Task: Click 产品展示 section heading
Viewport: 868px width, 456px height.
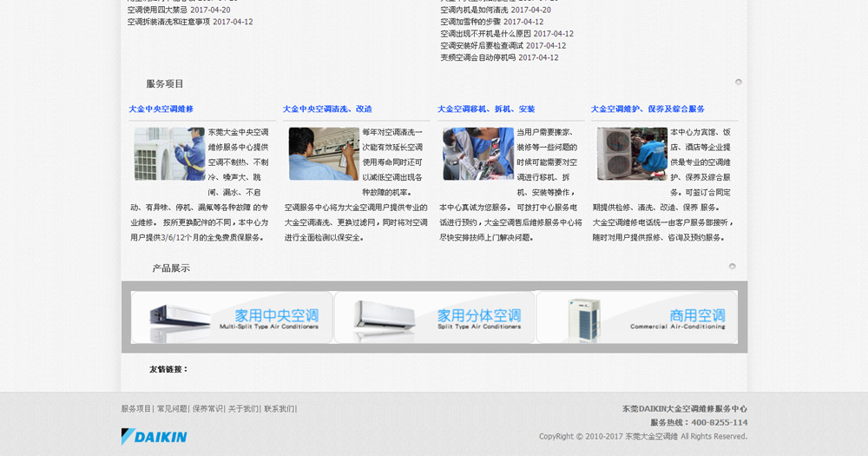Action: coord(171,268)
